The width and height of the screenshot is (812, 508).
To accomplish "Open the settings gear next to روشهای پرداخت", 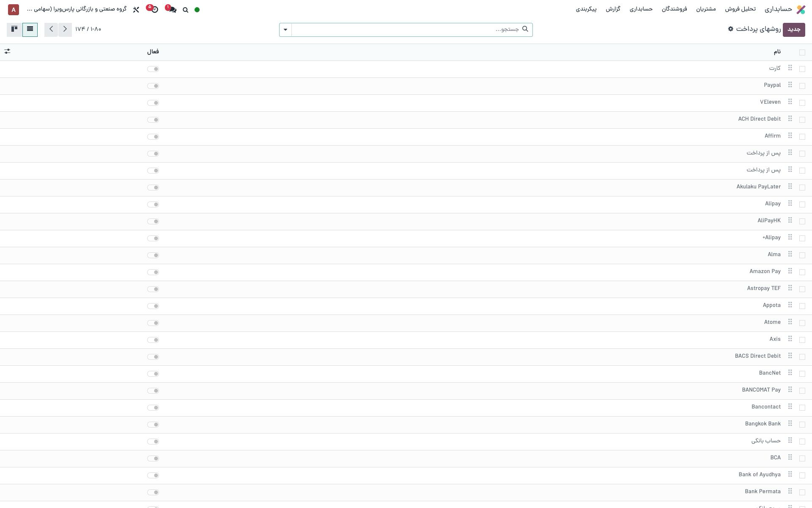I will [730, 29].
